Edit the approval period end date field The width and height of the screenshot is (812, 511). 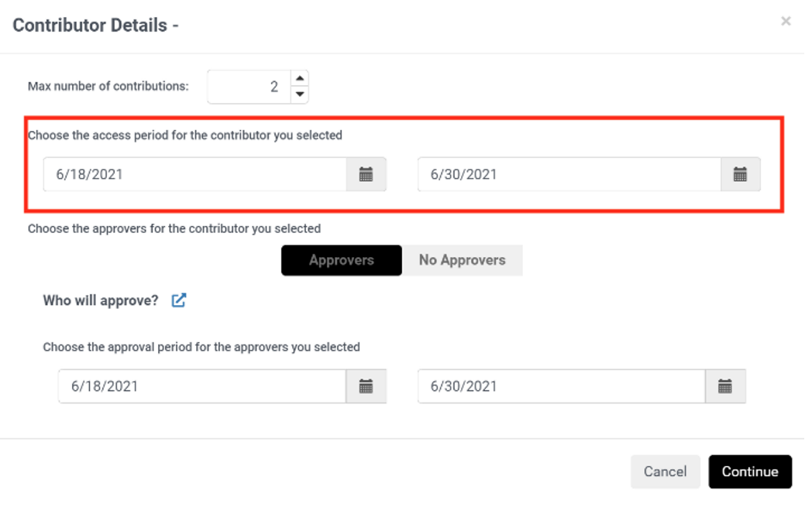coord(562,386)
